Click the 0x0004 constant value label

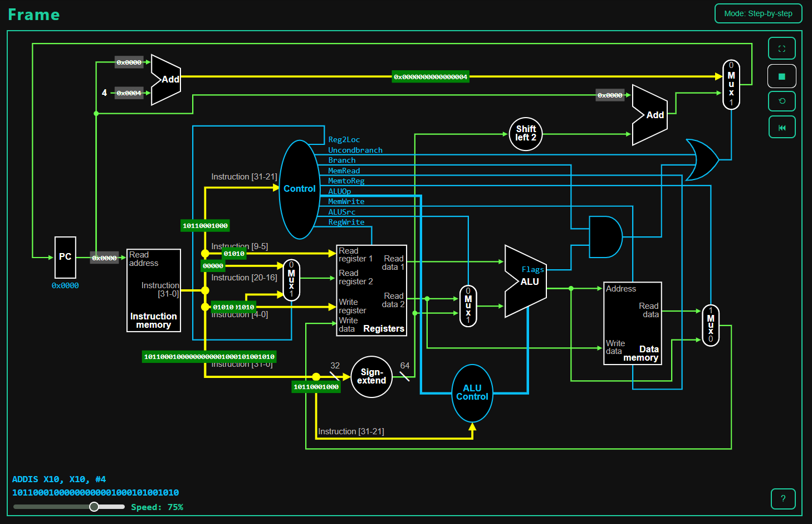[129, 93]
